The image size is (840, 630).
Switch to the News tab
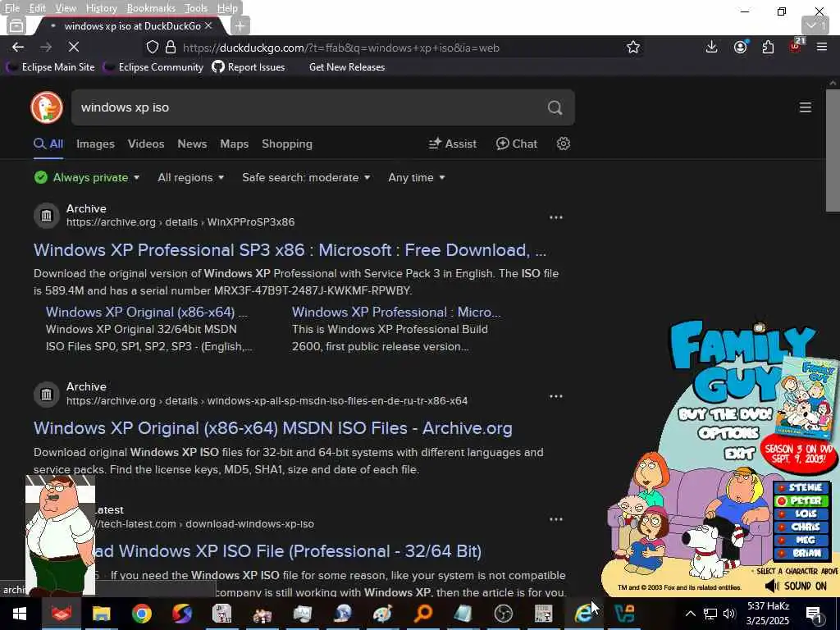[192, 144]
